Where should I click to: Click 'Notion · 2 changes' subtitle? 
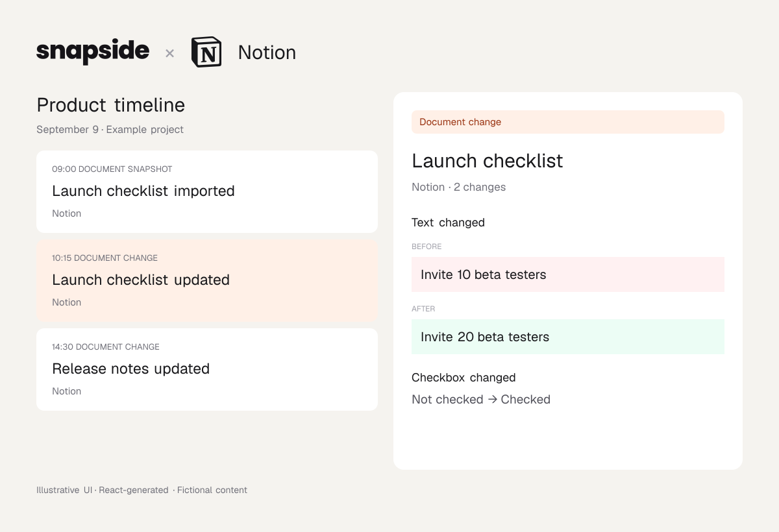click(x=459, y=187)
